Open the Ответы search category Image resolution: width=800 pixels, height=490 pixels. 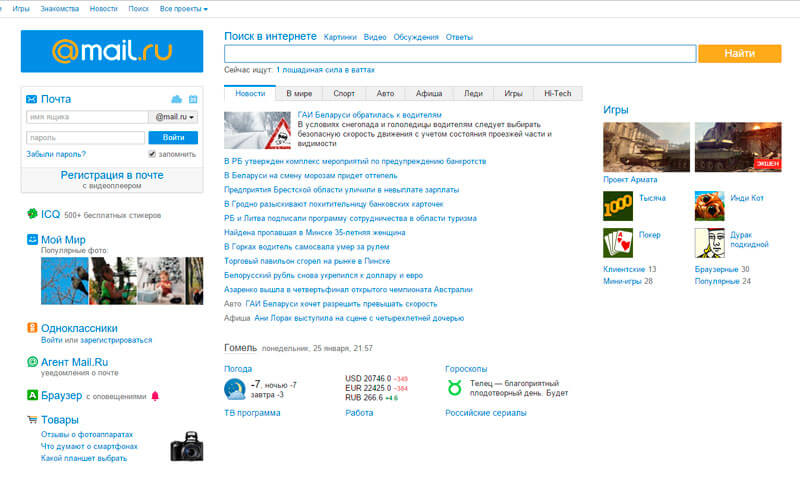[x=459, y=37]
